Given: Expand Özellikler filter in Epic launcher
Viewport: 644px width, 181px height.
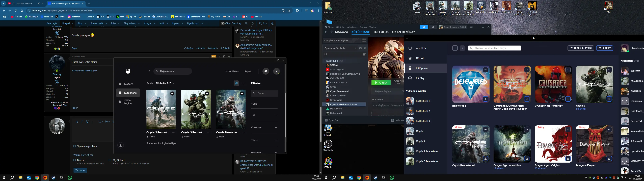Looking at the screenshot, I should pos(264,128).
